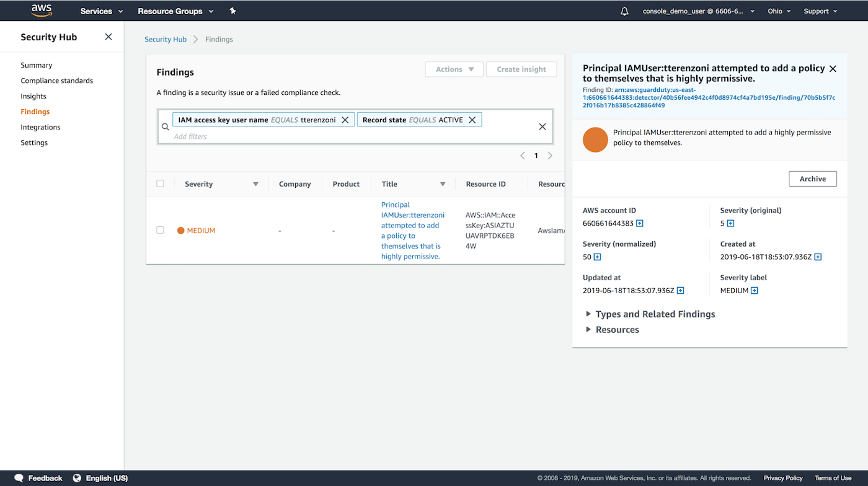The width and height of the screenshot is (868, 486).
Task: Go to next page of findings
Action: (550, 156)
